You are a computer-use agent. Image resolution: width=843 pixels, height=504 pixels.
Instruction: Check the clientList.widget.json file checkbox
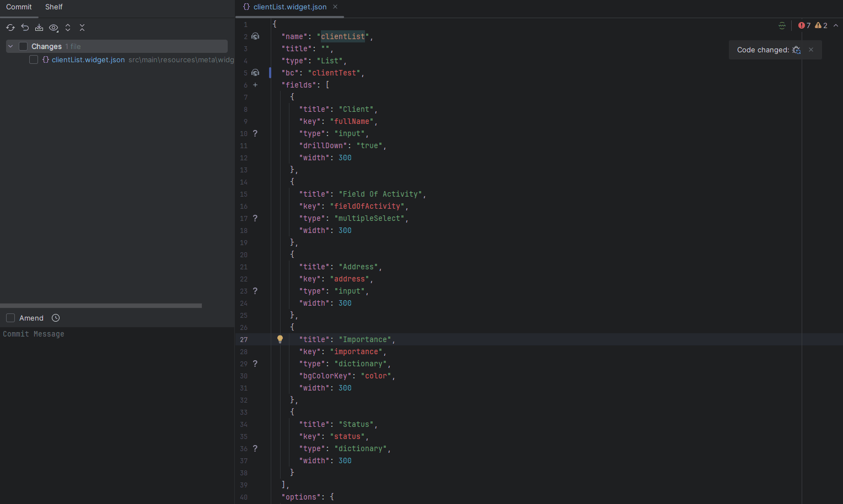pyautogui.click(x=34, y=59)
